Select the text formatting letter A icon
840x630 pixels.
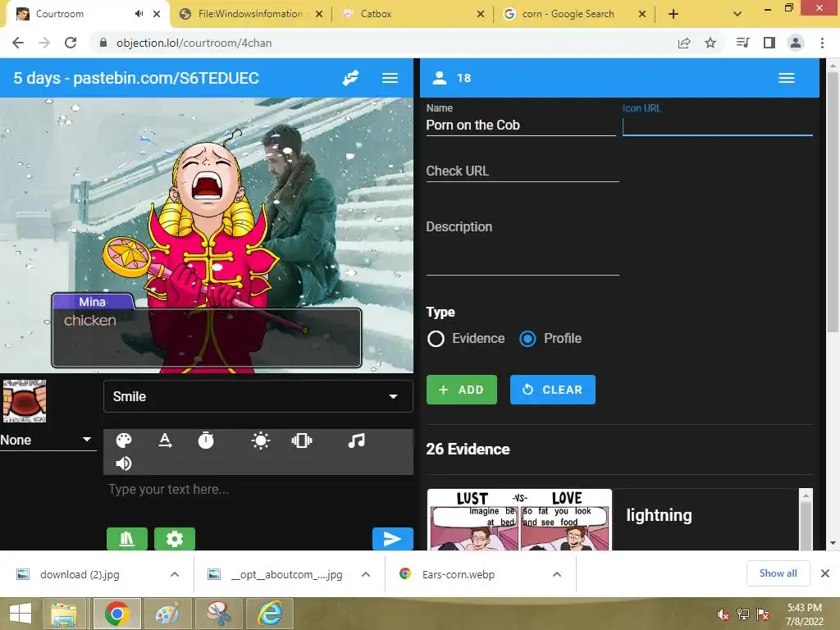pyautogui.click(x=165, y=441)
